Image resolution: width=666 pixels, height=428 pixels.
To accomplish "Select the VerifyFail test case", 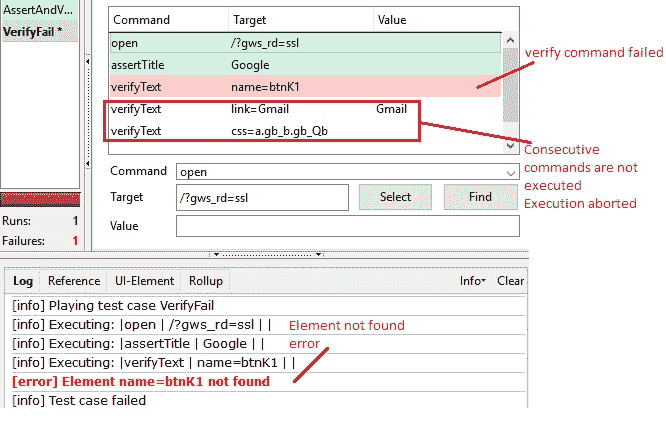I will pyautogui.click(x=40, y=31).
